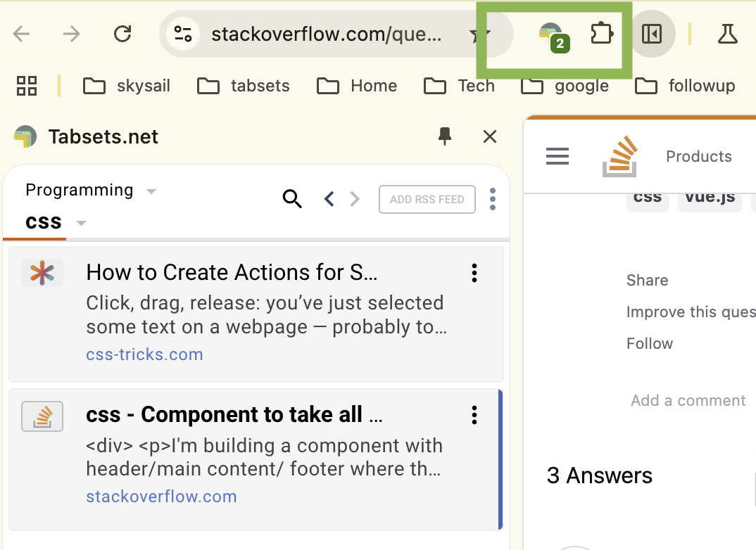Screen dimensions: 756x550
Task: Open the tabset three-dot menu beside ADD RSS FEED
Action: tap(492, 199)
